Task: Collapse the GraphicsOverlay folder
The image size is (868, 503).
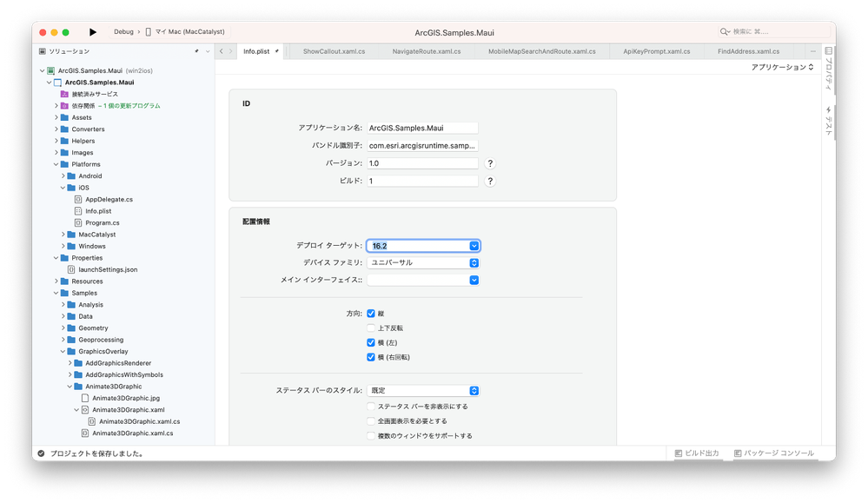Action: pos(63,351)
